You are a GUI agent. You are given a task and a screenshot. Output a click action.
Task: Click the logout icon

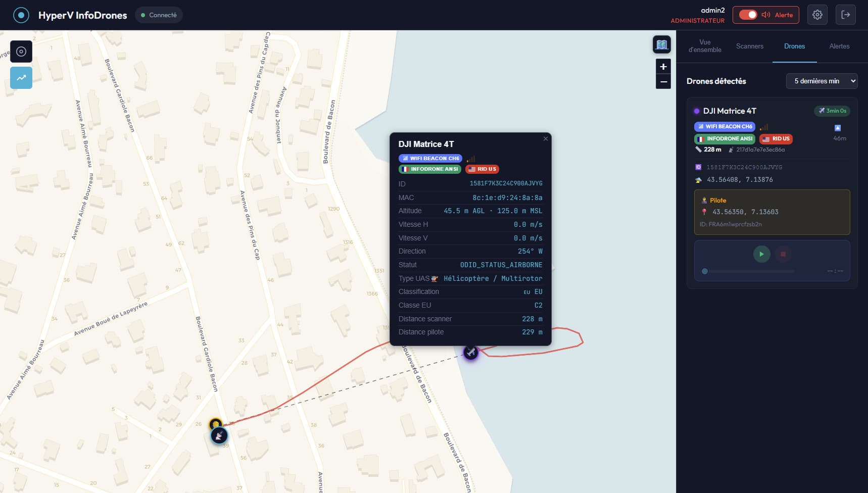pyautogui.click(x=845, y=15)
